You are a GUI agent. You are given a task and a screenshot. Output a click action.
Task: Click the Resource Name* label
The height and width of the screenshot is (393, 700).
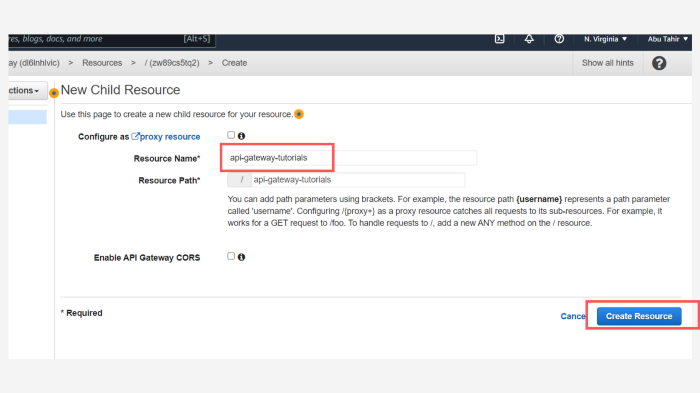click(x=167, y=159)
